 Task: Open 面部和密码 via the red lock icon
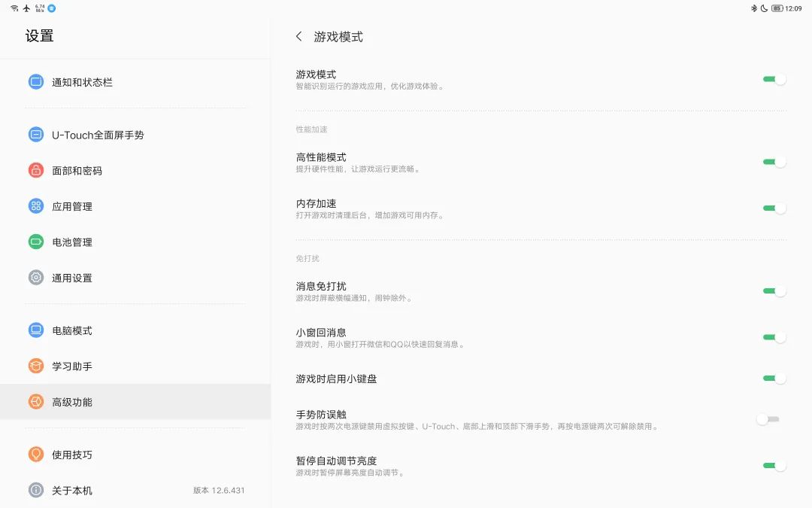(x=35, y=170)
